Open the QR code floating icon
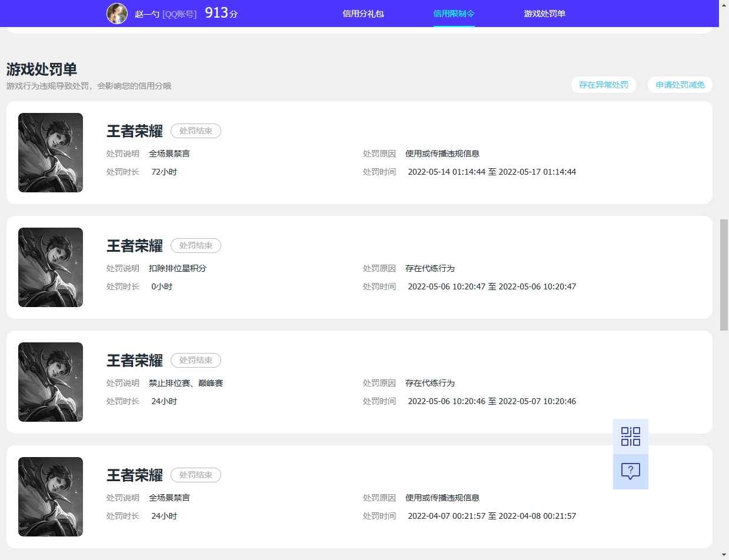Screen dimensions: 729x560 630,436
